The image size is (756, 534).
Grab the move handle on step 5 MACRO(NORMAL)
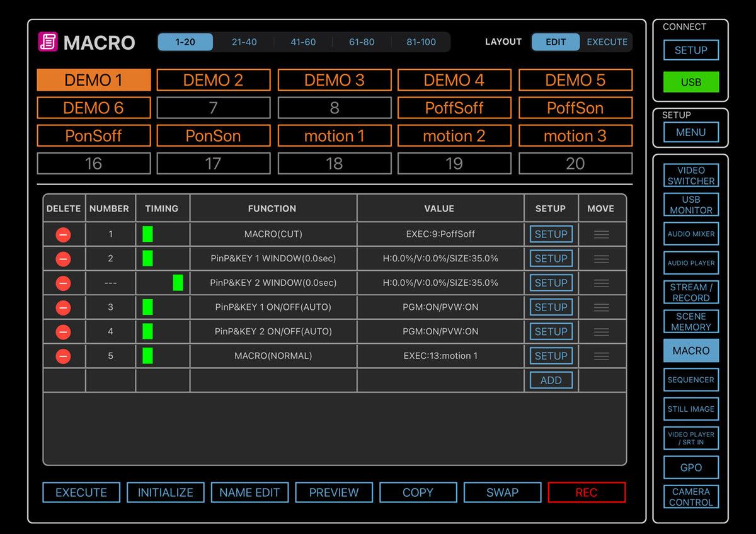tap(600, 356)
